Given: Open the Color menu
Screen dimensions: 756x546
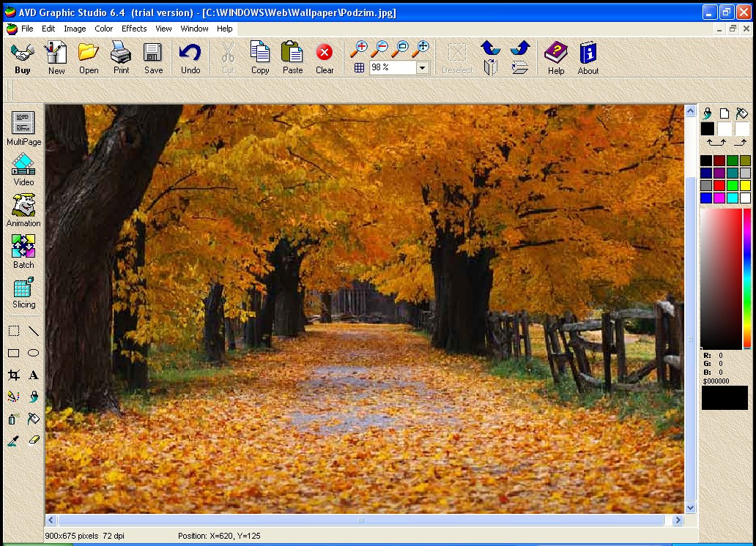Looking at the screenshot, I should [104, 29].
